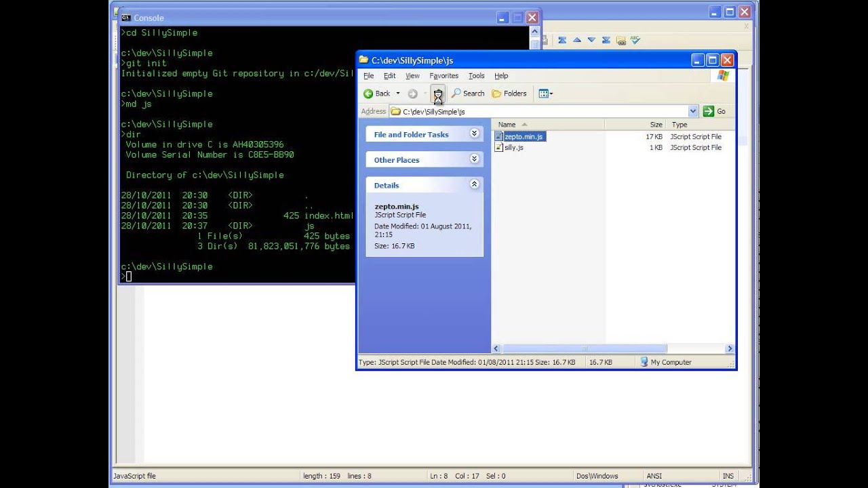Click the blue down-triangle toolbar icon
868x488 pixels.
[x=592, y=40]
